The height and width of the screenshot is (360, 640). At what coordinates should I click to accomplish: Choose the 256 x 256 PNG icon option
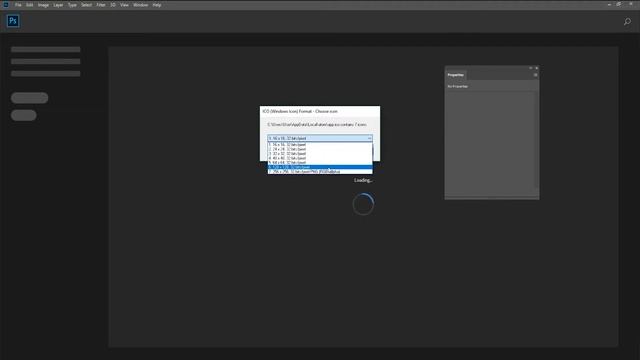[320, 172]
